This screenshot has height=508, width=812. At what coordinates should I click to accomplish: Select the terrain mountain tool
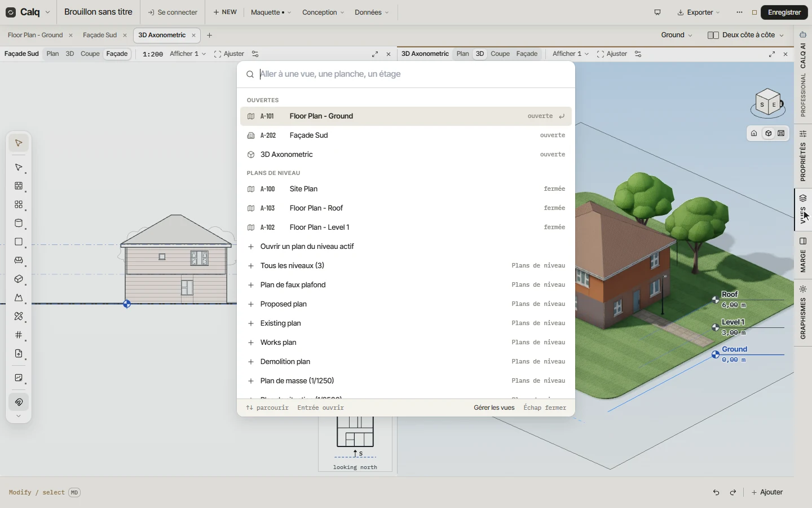click(19, 297)
